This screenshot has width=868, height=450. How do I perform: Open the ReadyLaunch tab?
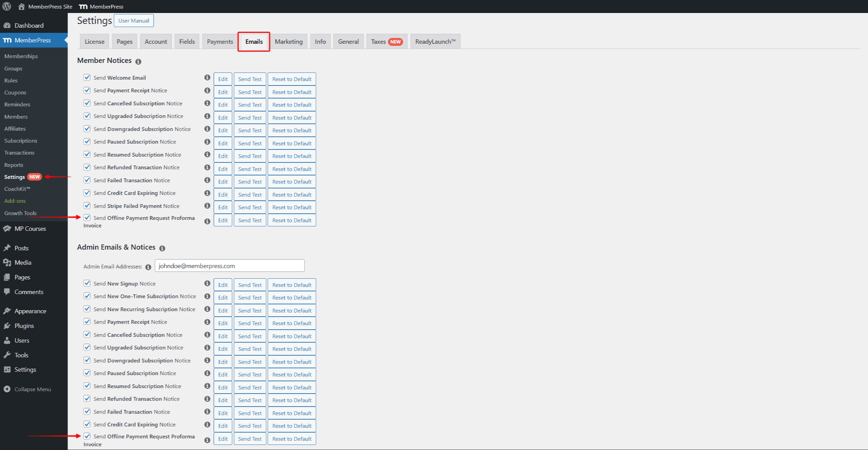click(x=435, y=41)
